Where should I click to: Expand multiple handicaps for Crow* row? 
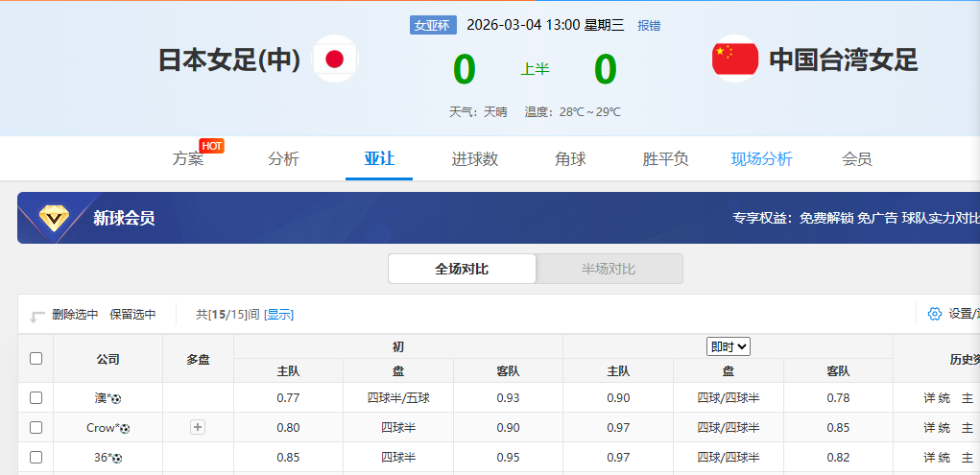[x=198, y=427]
